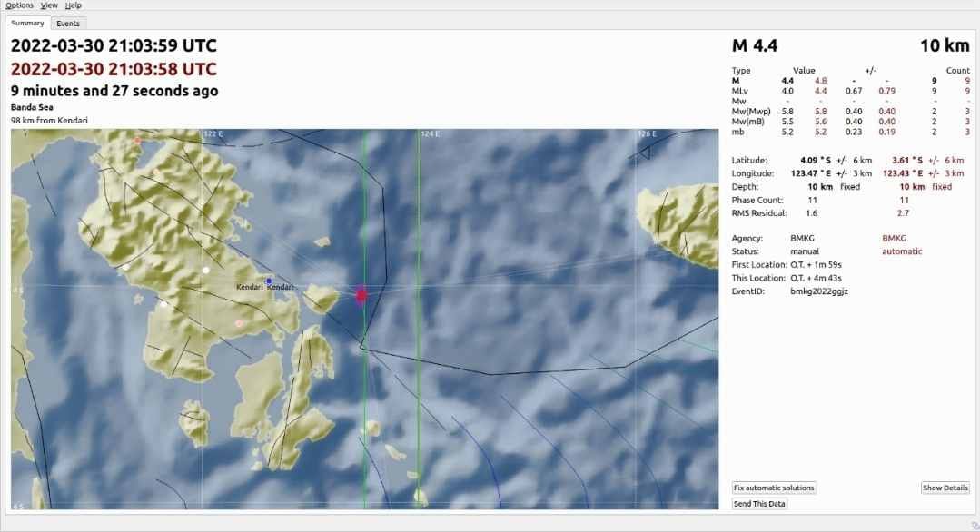Click the 10 km depth heading
This screenshot has height=532, width=980.
pos(944,46)
